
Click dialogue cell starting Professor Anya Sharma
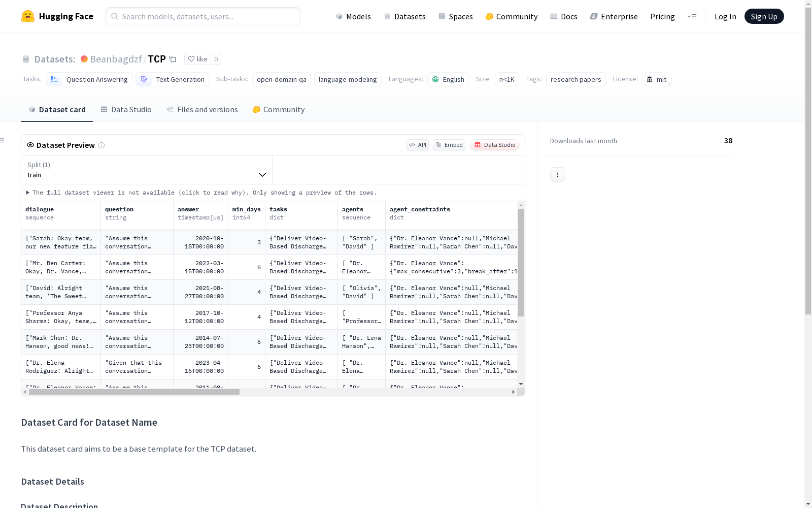click(x=61, y=317)
